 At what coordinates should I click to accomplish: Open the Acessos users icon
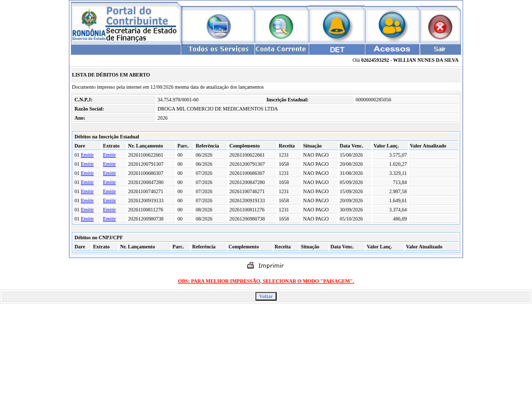[x=392, y=25]
